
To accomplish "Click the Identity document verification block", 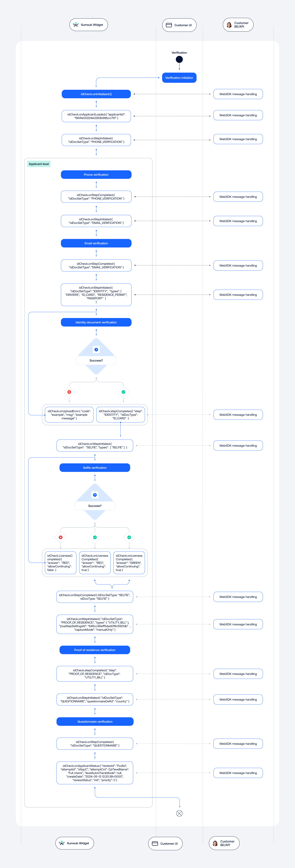I will coord(96,322).
